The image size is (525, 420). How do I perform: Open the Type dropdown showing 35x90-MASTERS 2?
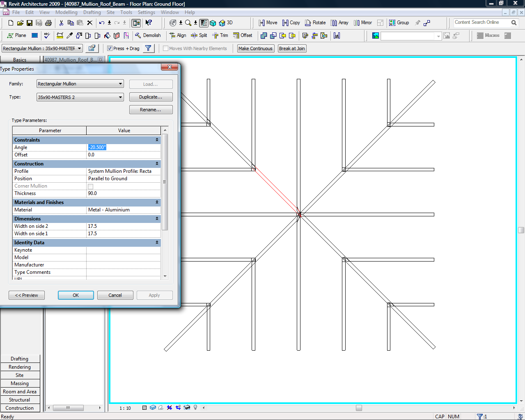pyautogui.click(x=80, y=97)
